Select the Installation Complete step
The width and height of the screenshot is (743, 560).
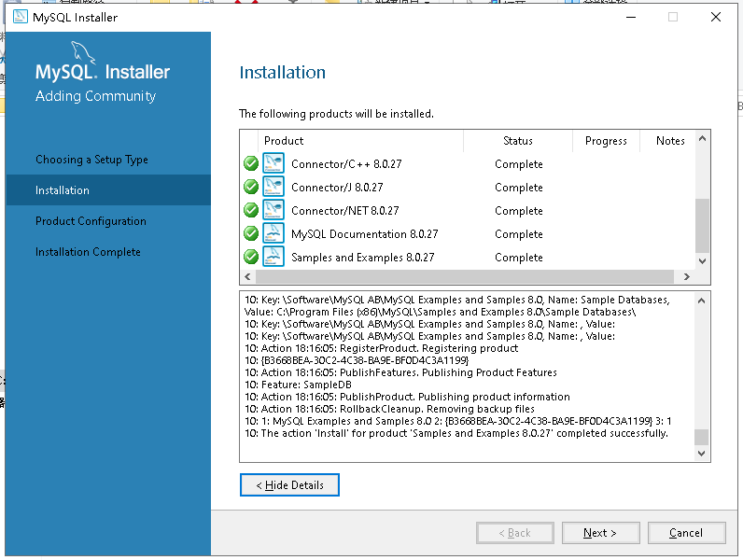tap(88, 252)
